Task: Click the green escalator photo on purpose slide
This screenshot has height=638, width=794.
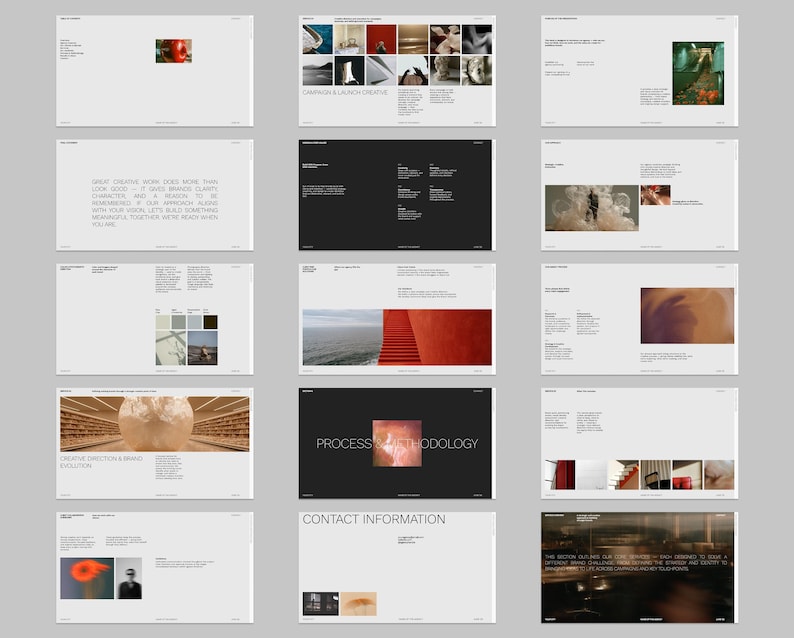Action: (x=698, y=73)
